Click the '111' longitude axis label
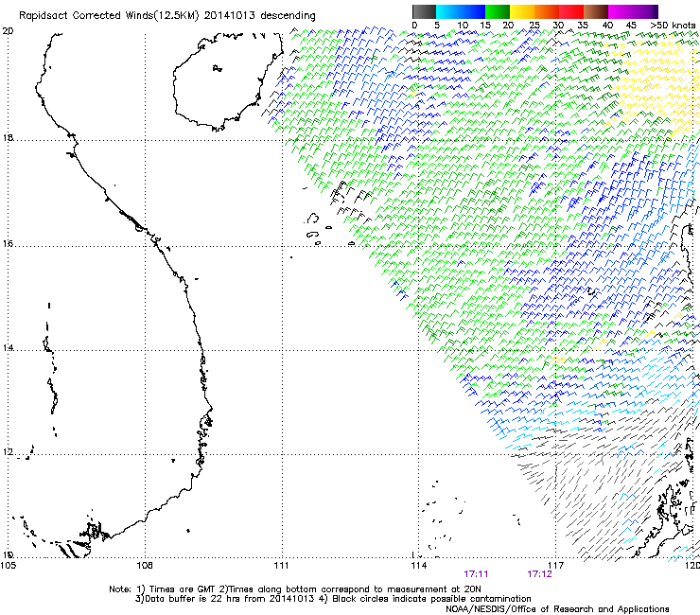700x615 pixels. [281, 566]
